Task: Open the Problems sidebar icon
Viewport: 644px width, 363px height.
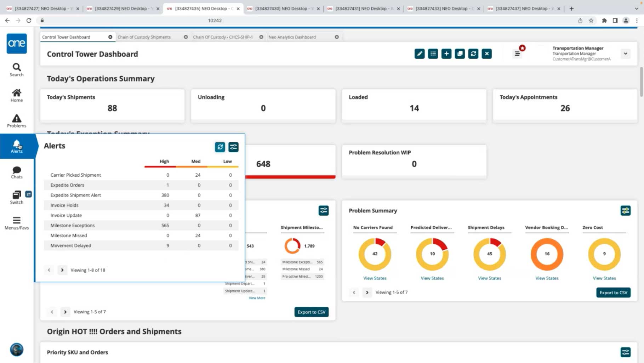Action: tap(17, 121)
